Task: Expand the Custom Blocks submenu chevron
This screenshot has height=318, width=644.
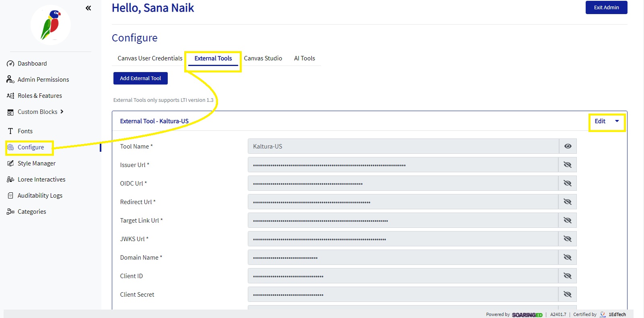Action: click(x=62, y=112)
